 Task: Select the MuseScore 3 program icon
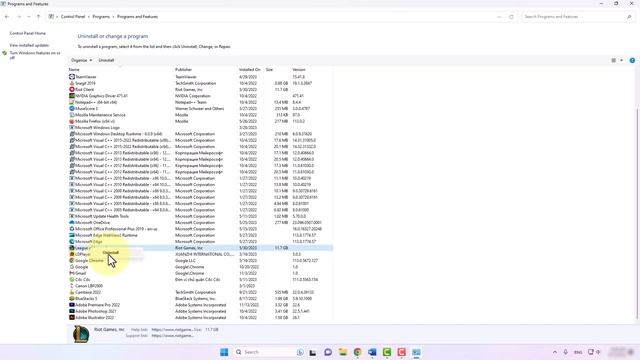coord(72,109)
